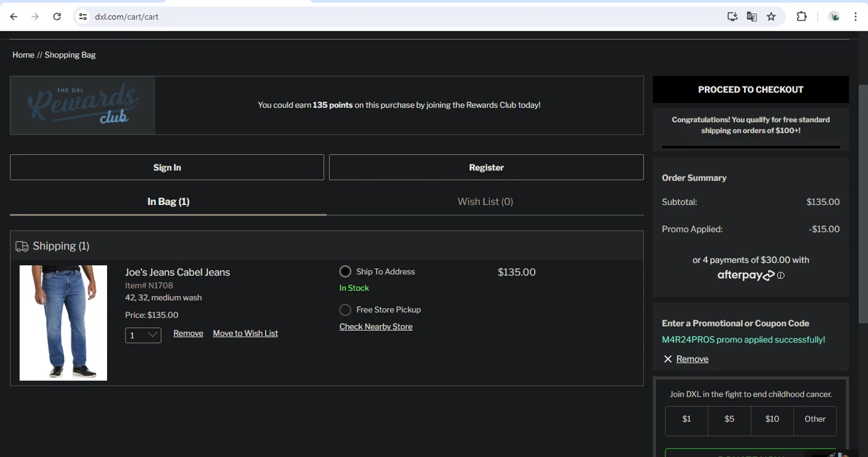Open the Chrome three-dot menu
The width and height of the screenshot is (868, 457).
pos(855,17)
